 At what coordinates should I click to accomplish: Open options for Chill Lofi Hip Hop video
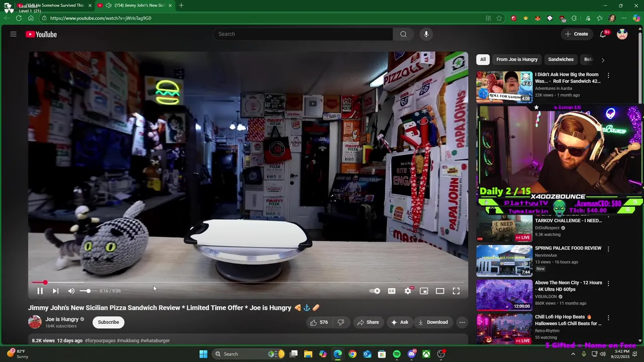tap(608, 318)
